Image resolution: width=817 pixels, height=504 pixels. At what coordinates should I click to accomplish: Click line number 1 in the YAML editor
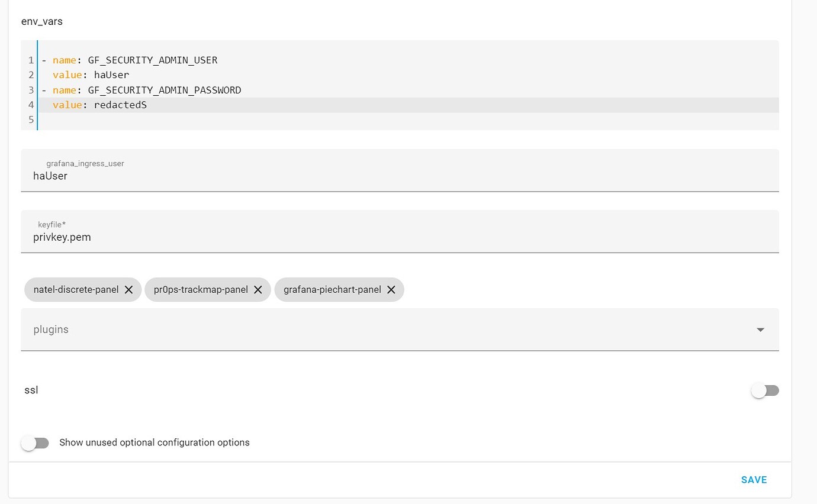[31, 60]
